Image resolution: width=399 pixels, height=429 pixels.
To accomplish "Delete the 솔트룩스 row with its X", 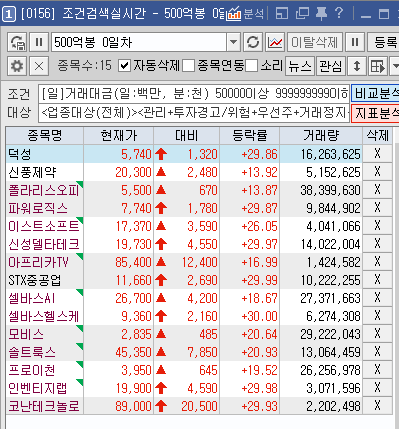I will click(x=377, y=352).
